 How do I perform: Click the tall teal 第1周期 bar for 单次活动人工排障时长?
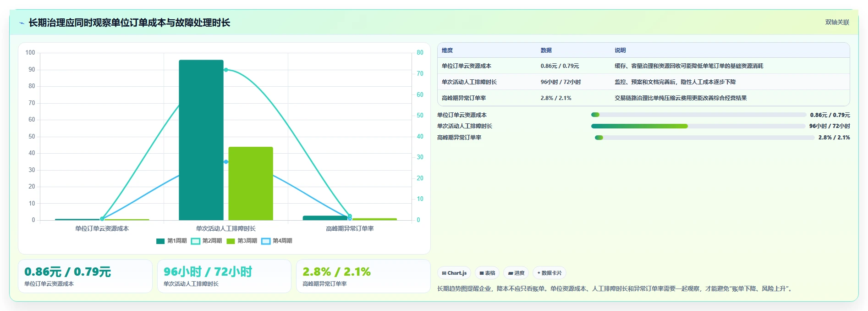pos(201,140)
